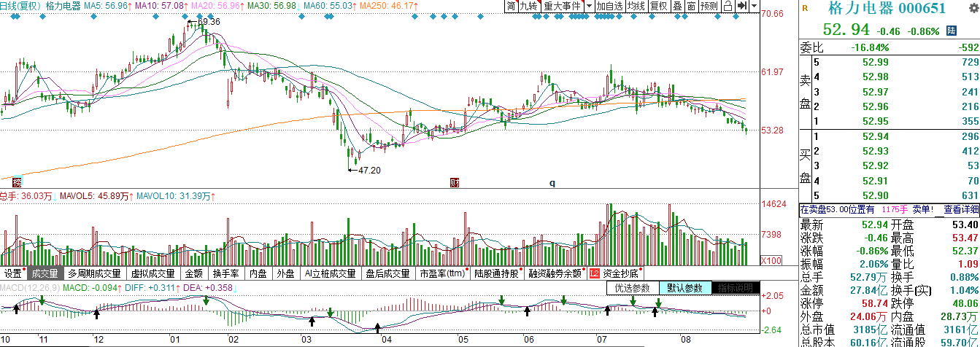Click the lock icon in chart toolbar
This screenshot has height=347, width=980.
728,6
